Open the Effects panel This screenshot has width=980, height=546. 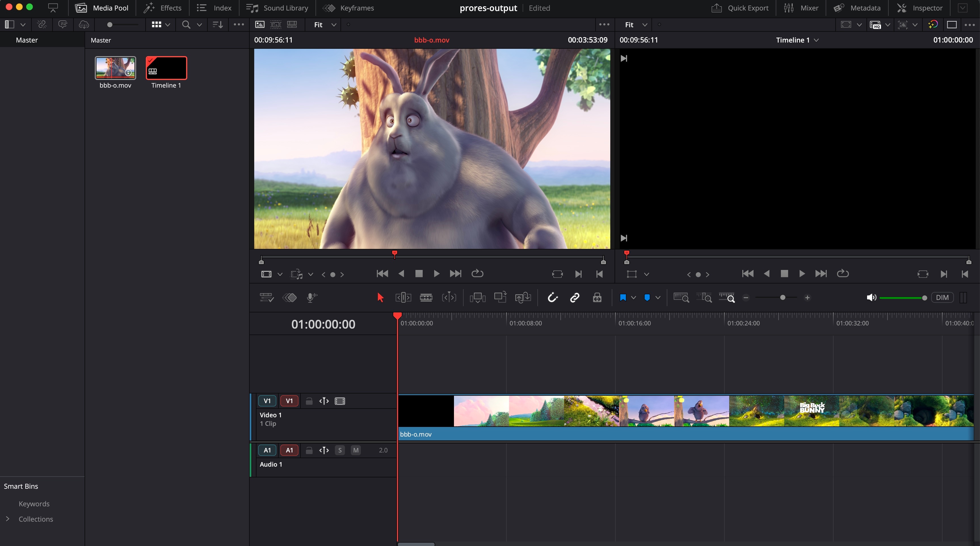[x=163, y=8]
